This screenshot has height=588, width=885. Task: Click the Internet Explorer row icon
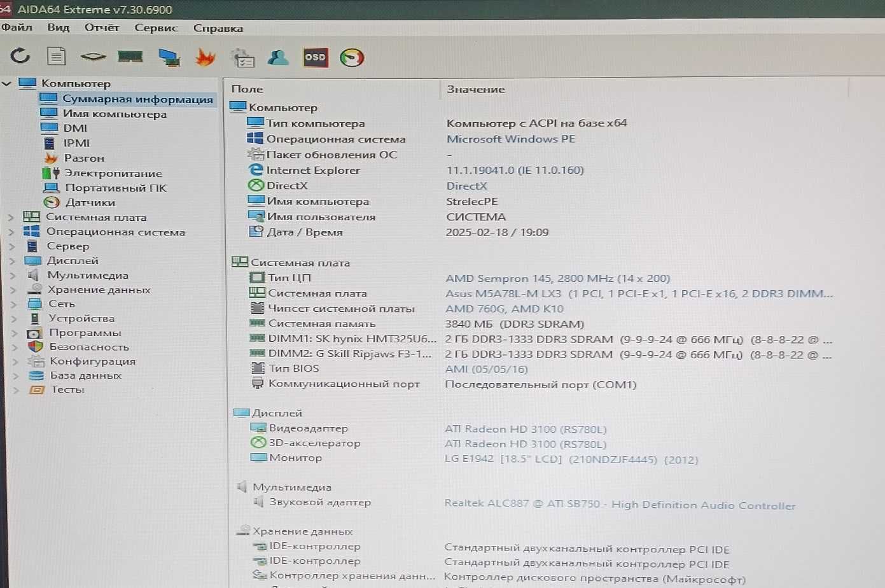point(255,170)
